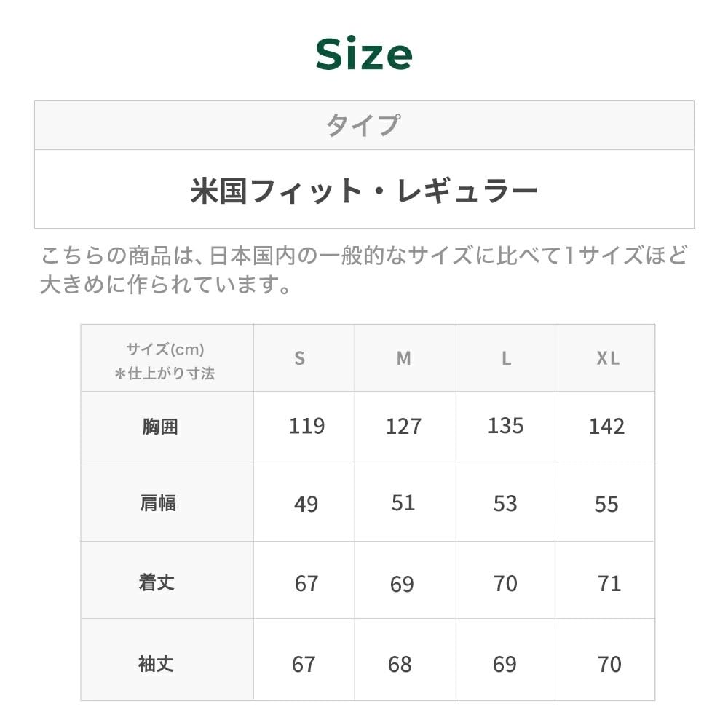
Task: Select the XL column header
Action: 608,358
